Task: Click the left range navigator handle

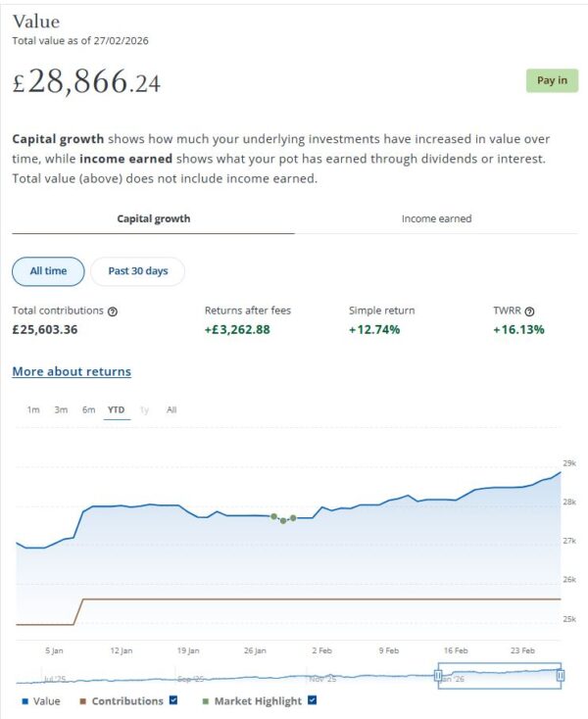Action: tap(438, 675)
